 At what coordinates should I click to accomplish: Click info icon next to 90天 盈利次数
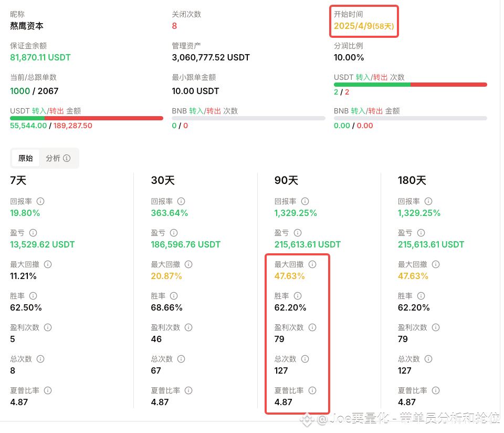point(312,327)
